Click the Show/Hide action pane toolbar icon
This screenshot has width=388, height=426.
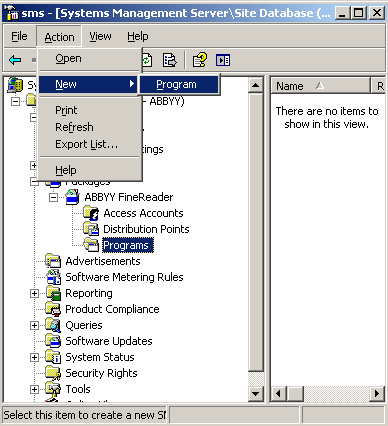(x=223, y=60)
